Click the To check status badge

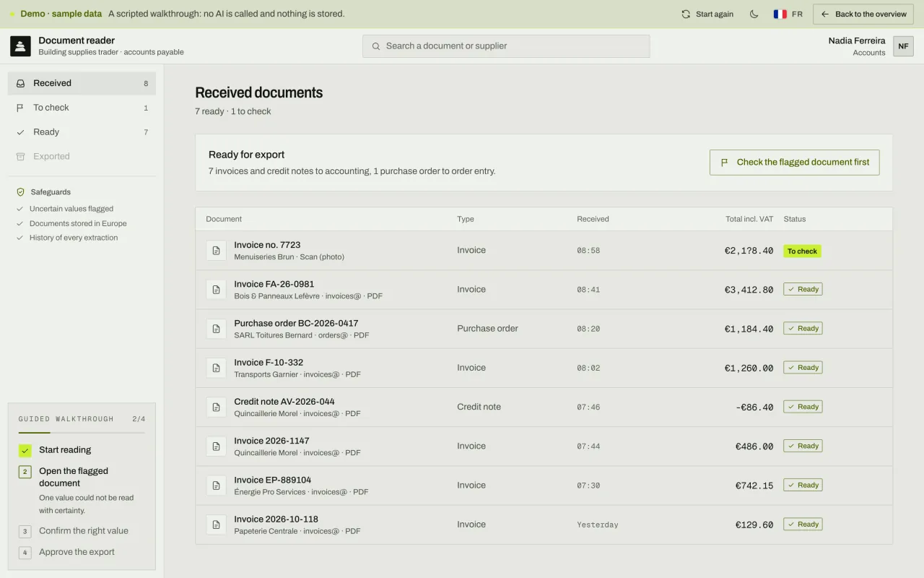point(802,251)
